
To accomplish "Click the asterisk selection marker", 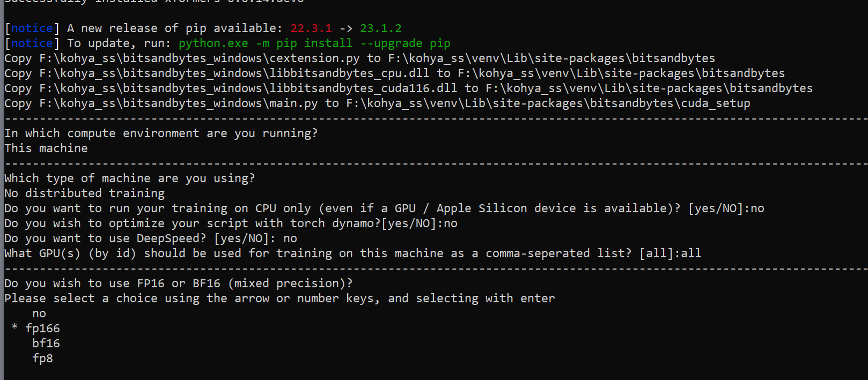I will click(x=14, y=327).
